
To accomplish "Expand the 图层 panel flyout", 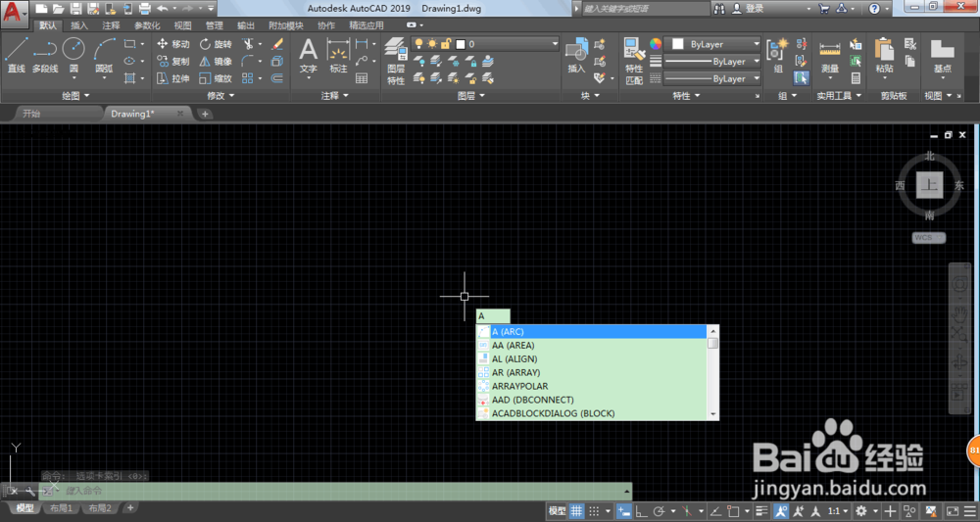I will pyautogui.click(x=471, y=96).
